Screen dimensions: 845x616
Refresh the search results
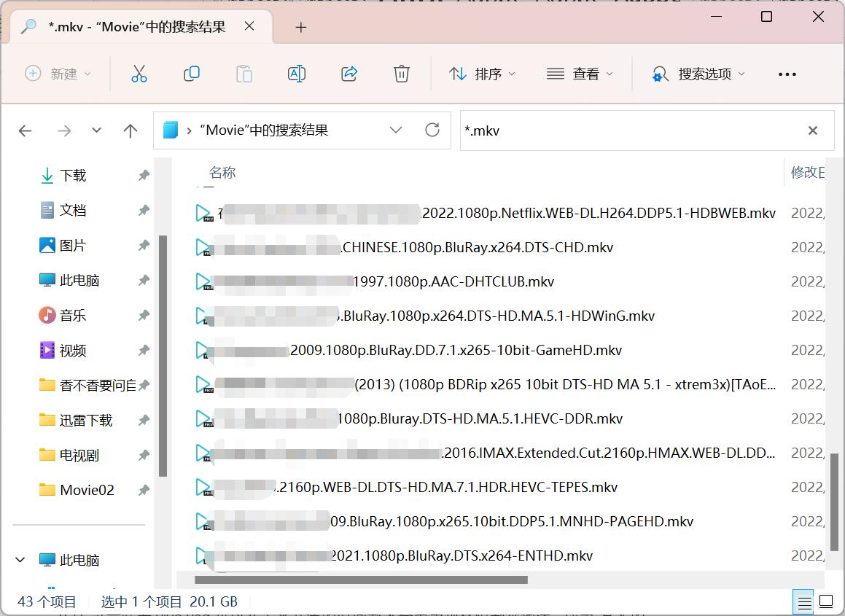point(432,130)
